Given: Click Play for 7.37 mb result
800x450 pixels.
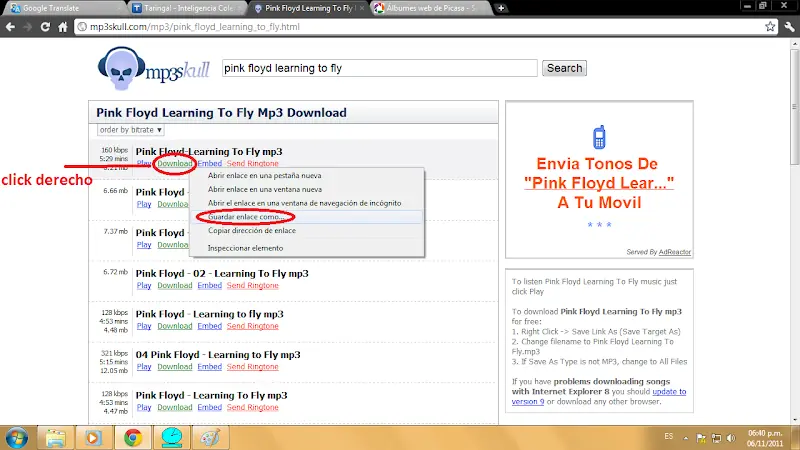Looking at the screenshot, I should coord(144,245).
